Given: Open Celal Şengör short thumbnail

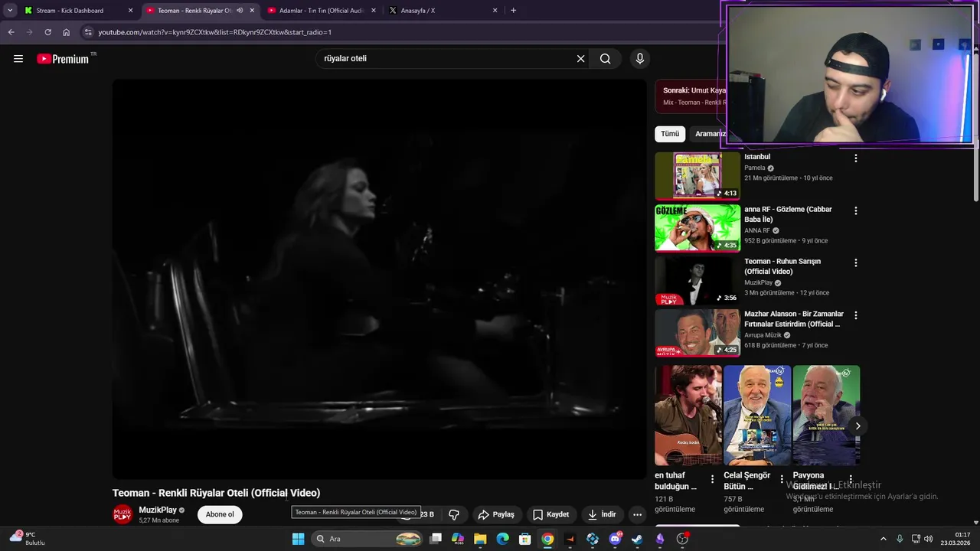Looking at the screenshot, I should pos(757,415).
